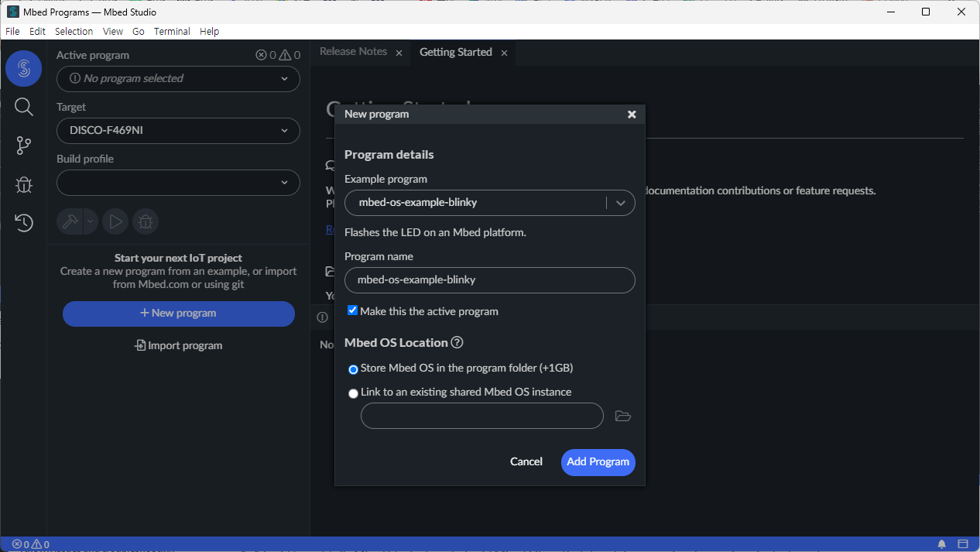Switch to the Getting Started tab
Screen dimensions: 980x552
(455, 52)
